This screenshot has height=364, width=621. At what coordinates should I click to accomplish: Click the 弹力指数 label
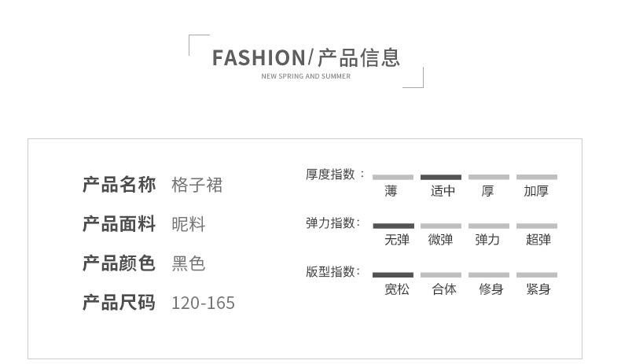coord(333,222)
